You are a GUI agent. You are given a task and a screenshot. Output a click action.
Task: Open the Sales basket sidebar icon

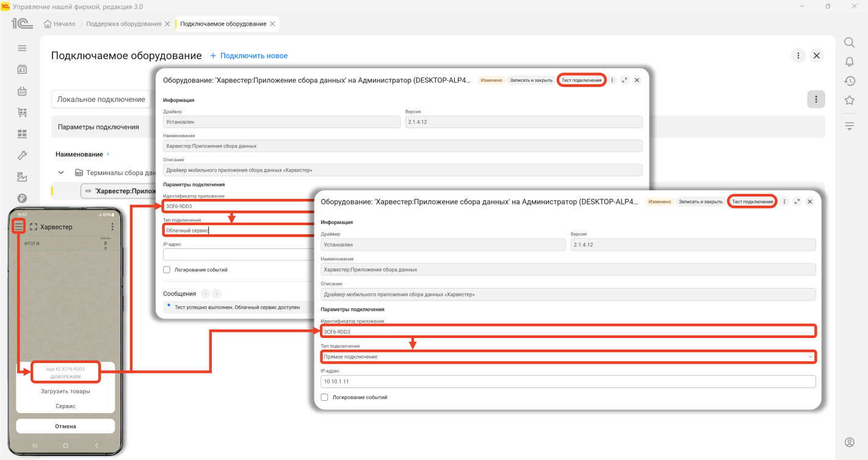click(x=22, y=92)
